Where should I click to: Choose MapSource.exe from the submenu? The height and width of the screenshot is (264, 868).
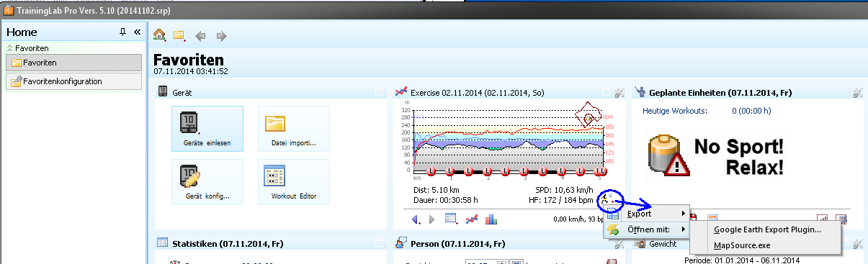[766, 245]
